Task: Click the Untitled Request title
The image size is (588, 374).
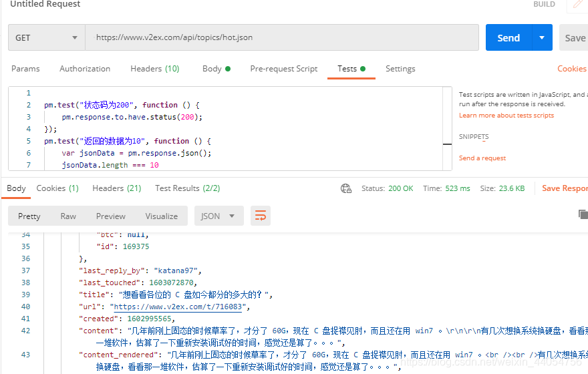Action: [45, 4]
